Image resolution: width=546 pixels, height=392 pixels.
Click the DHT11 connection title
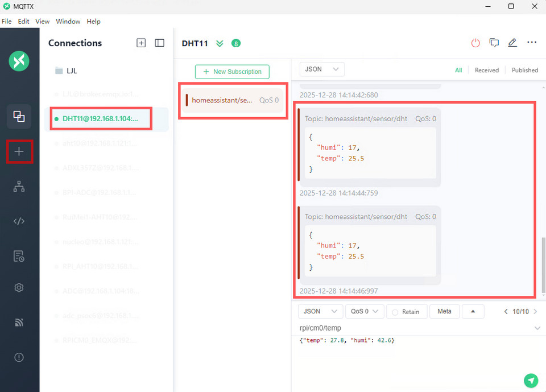tap(195, 44)
